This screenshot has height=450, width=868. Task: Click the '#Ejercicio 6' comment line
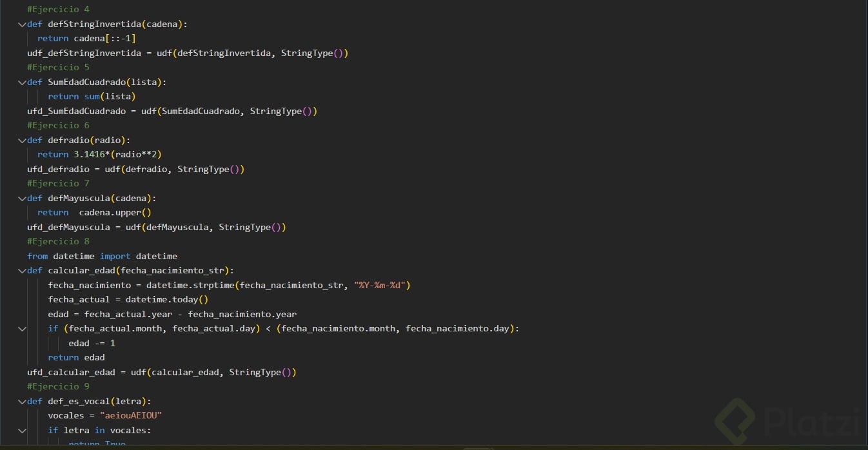coord(58,126)
